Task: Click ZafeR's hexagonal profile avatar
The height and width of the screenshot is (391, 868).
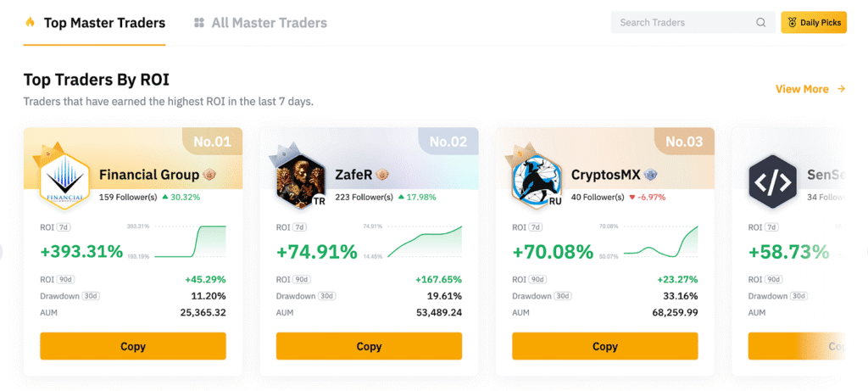Action: (298, 180)
